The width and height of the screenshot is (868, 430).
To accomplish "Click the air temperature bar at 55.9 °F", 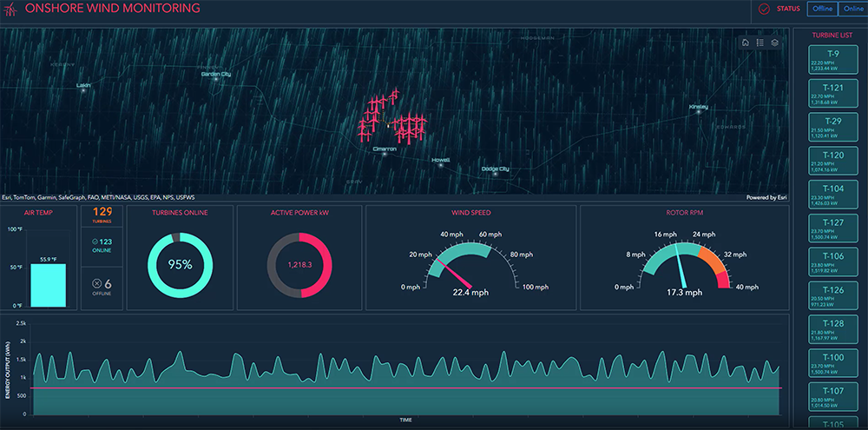I will (48, 285).
